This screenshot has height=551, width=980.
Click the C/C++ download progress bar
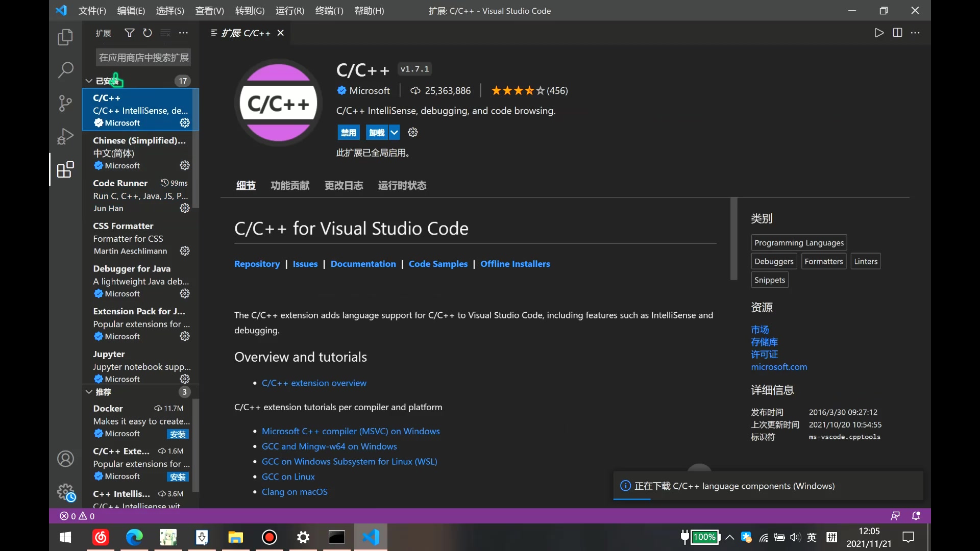(x=632, y=500)
